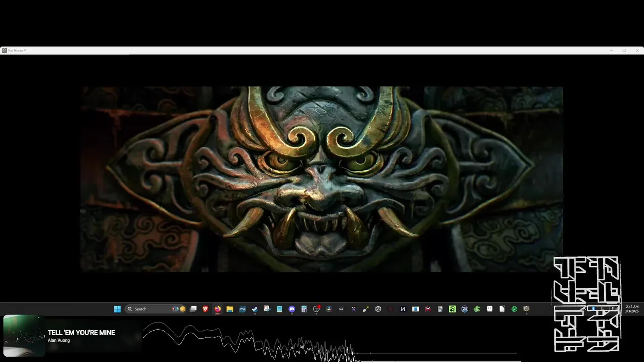The height and width of the screenshot is (362, 644).
Task: Switch to Discord on the taskbar
Action: click(x=292, y=309)
